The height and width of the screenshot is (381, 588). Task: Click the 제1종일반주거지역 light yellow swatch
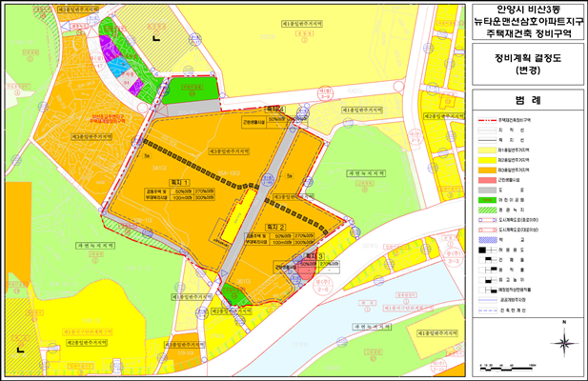(484, 150)
